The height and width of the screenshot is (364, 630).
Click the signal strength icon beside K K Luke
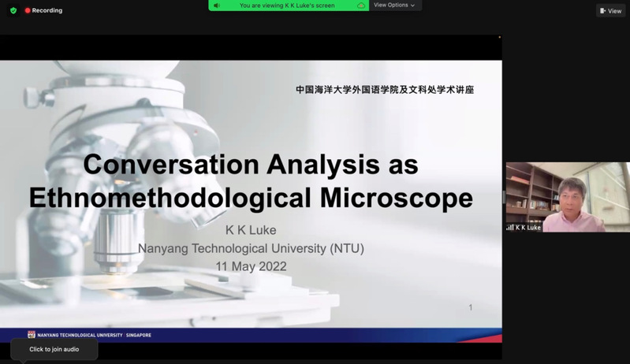(x=509, y=227)
